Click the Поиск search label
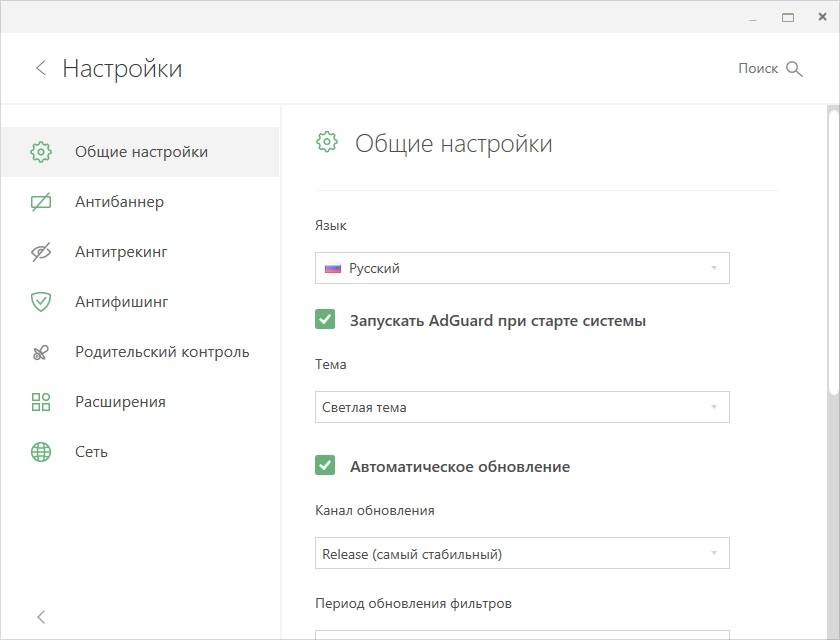This screenshot has width=840, height=640. 757,69
